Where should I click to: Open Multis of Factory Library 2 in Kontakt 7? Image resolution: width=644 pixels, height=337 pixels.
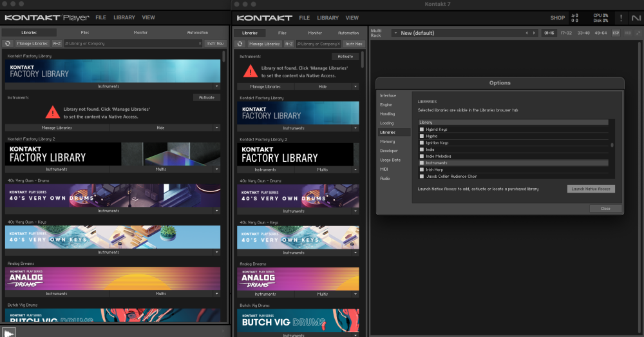pyautogui.click(x=323, y=169)
